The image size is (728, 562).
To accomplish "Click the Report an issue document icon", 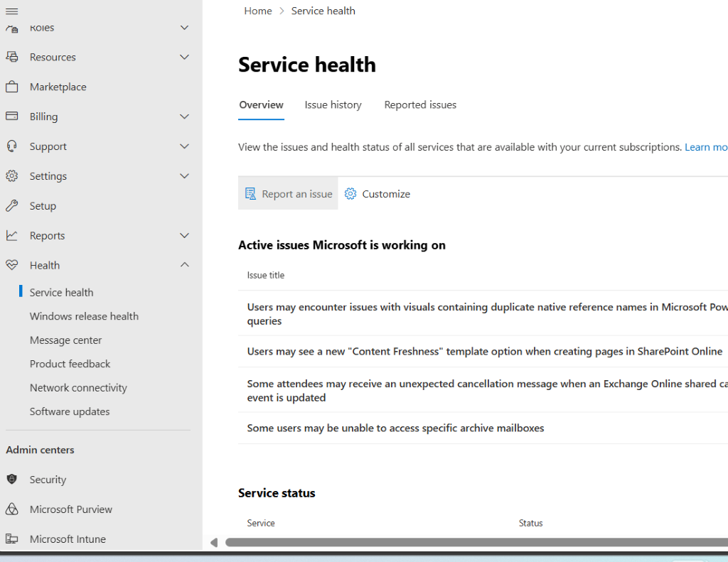I will point(250,193).
